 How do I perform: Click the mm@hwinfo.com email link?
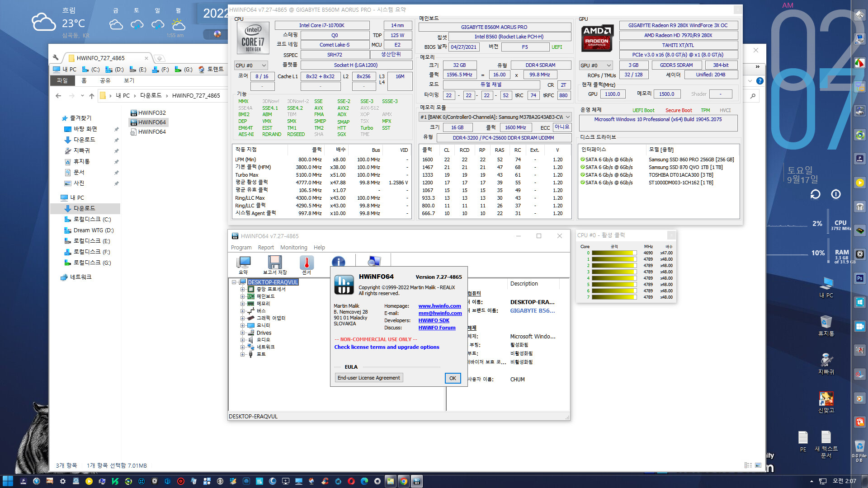pyautogui.click(x=440, y=313)
